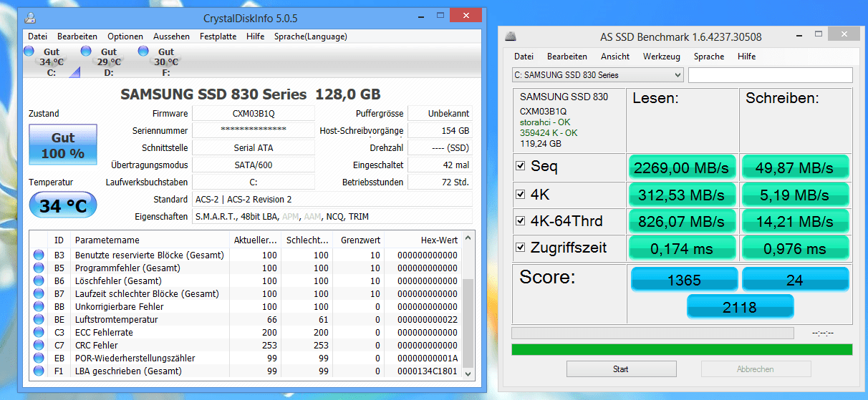Open Hilfe menu in AS SSD Benchmark
This screenshot has height=400, width=868.
point(746,57)
